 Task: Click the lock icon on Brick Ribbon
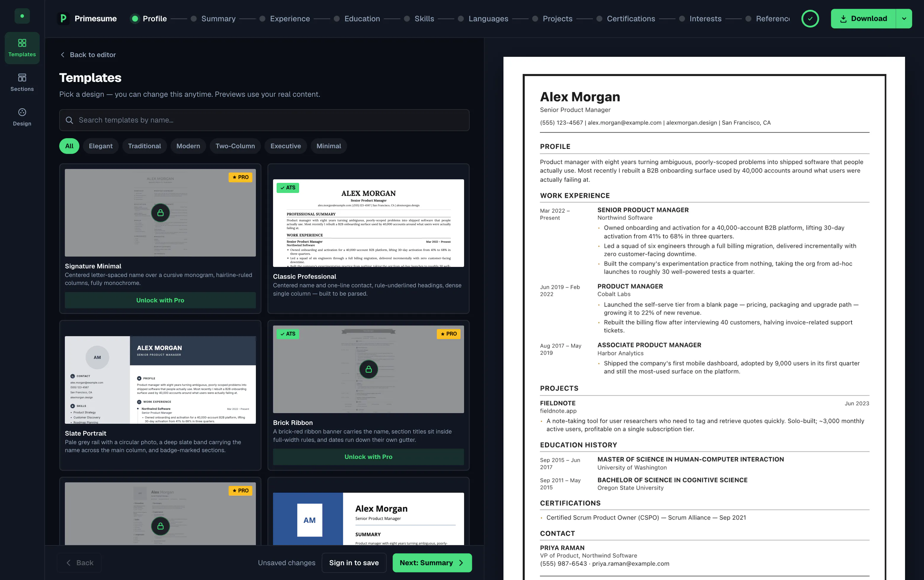pyautogui.click(x=368, y=369)
